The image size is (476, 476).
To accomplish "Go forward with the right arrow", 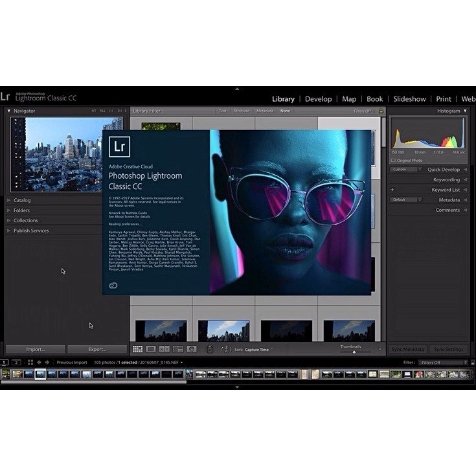I will 47,362.
